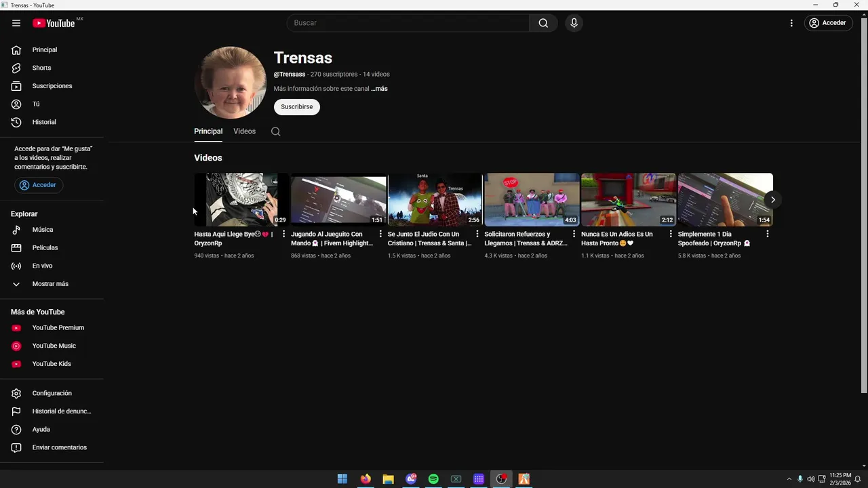The height and width of the screenshot is (488, 868).
Task: Click the Suscribirse button
Action: 297,107
